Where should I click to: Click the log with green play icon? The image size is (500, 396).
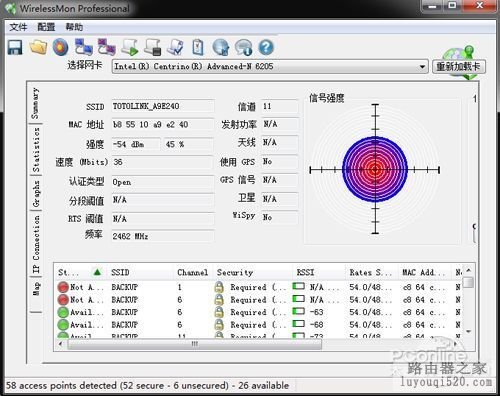click(x=130, y=47)
